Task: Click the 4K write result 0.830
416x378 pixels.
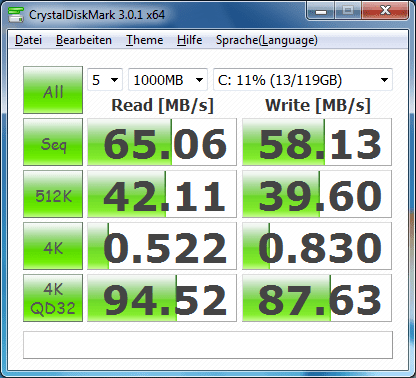Action: 317,246
